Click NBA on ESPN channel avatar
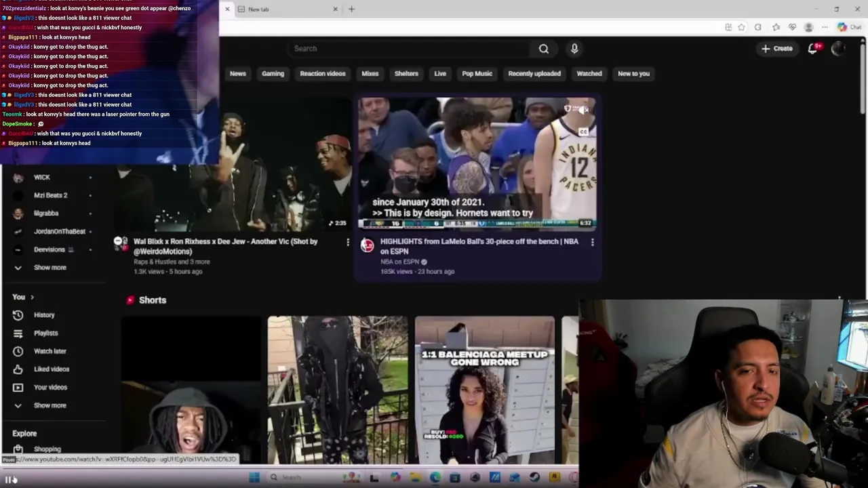Screen dimensions: 868x488 click(367, 245)
